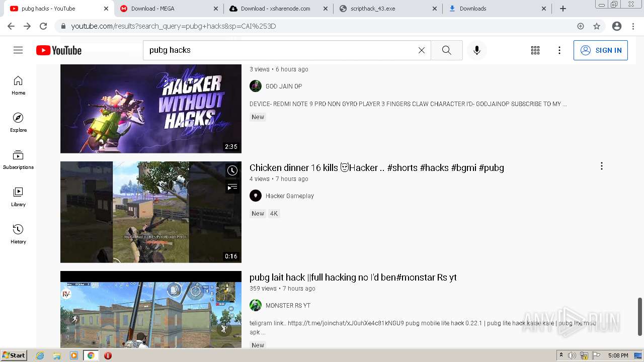
Task: Open the YouTube apps grid
Action: tap(535, 50)
